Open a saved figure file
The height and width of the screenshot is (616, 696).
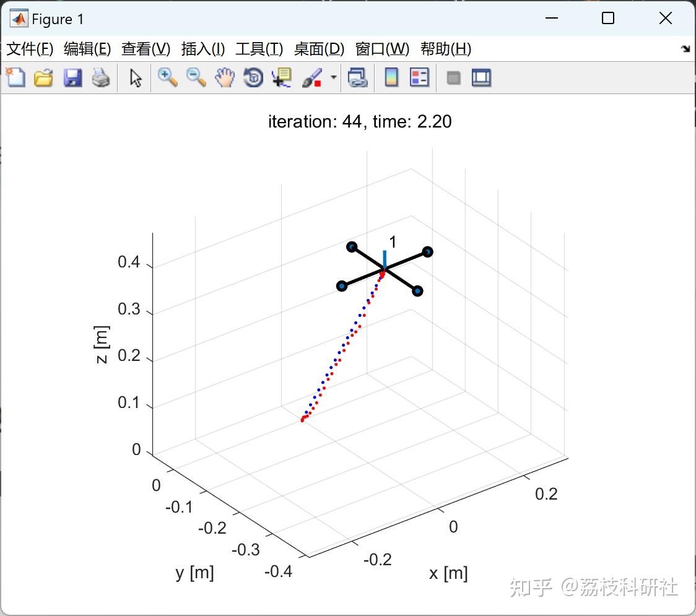point(43,77)
